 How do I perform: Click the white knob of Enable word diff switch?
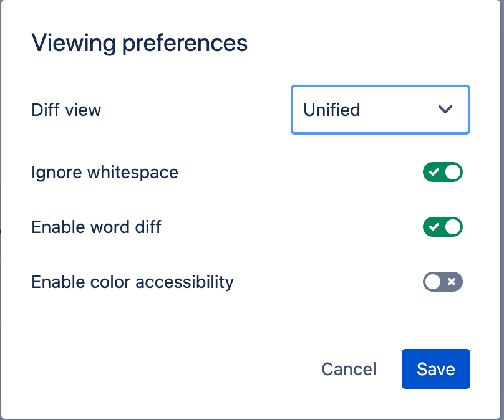(x=453, y=227)
